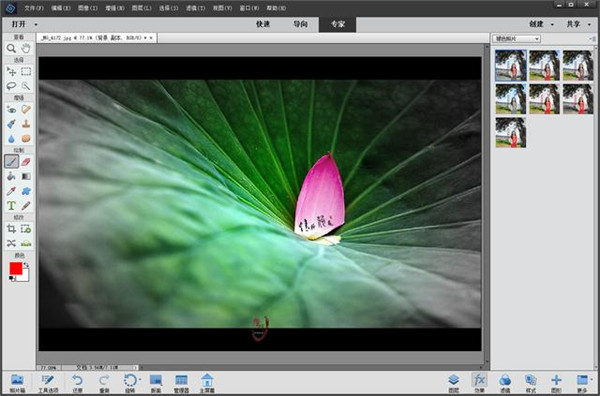
Task: Open the Edit menu
Action: pos(61,8)
